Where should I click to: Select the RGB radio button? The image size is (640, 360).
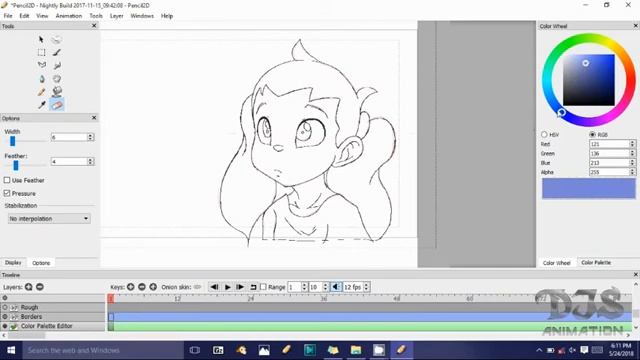(592, 134)
